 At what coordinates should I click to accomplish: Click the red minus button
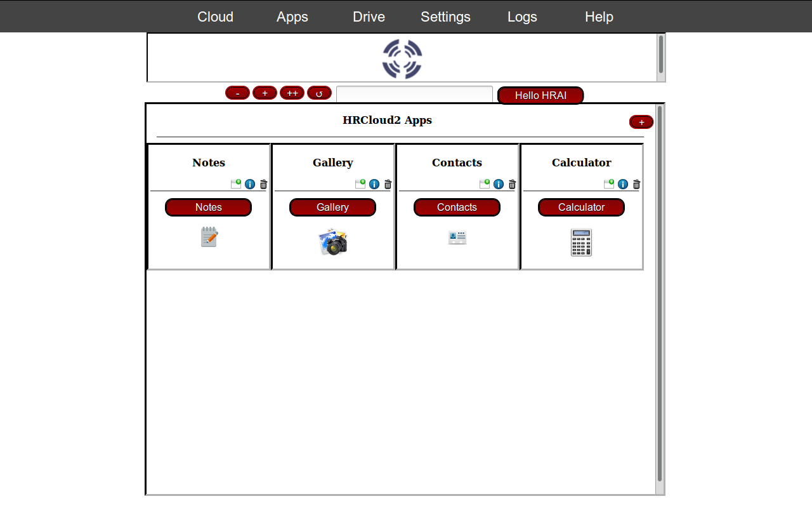click(x=238, y=93)
